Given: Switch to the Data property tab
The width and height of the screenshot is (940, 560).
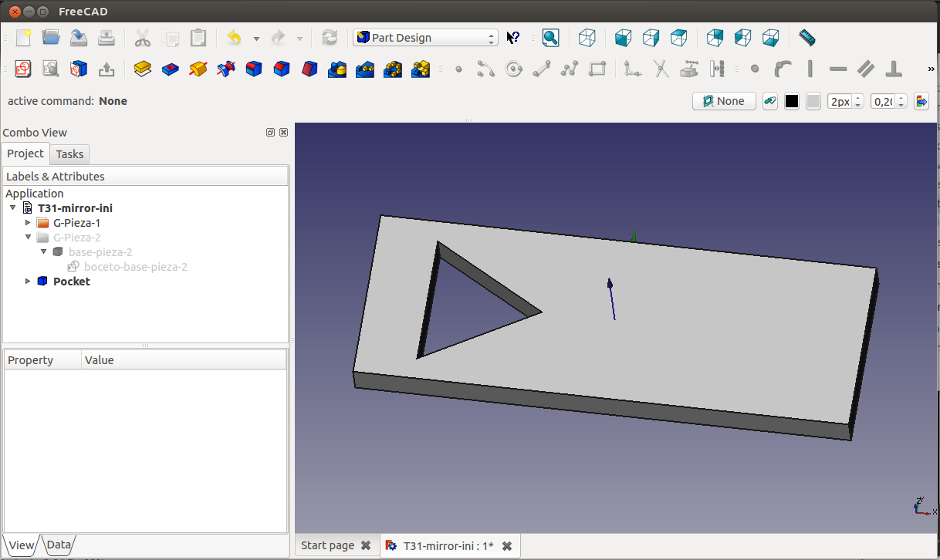Looking at the screenshot, I should click(x=59, y=545).
